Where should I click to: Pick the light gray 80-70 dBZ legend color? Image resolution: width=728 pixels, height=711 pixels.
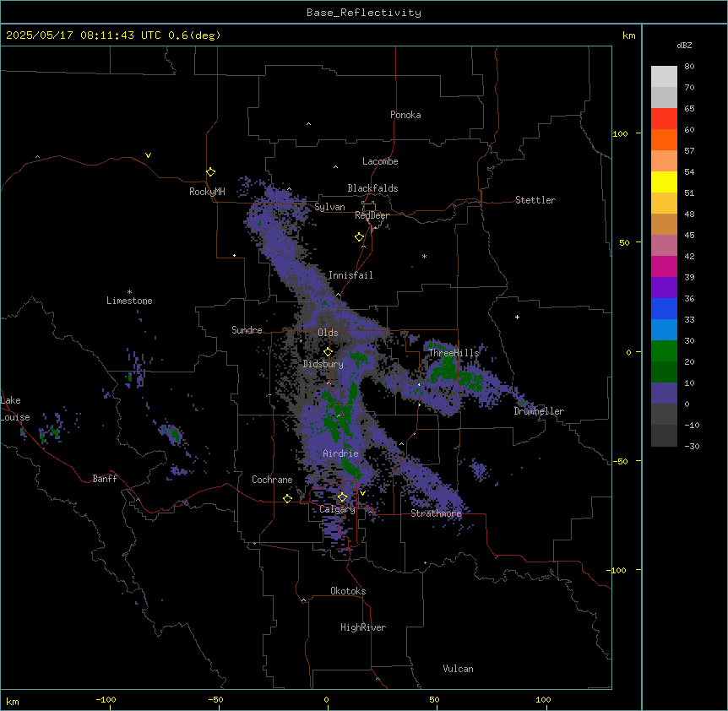pos(664,77)
